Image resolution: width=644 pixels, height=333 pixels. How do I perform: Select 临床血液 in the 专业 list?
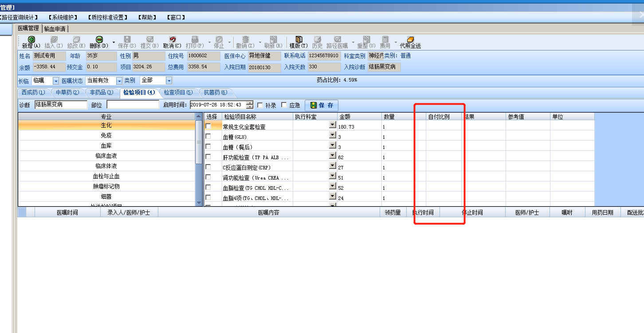pos(106,156)
